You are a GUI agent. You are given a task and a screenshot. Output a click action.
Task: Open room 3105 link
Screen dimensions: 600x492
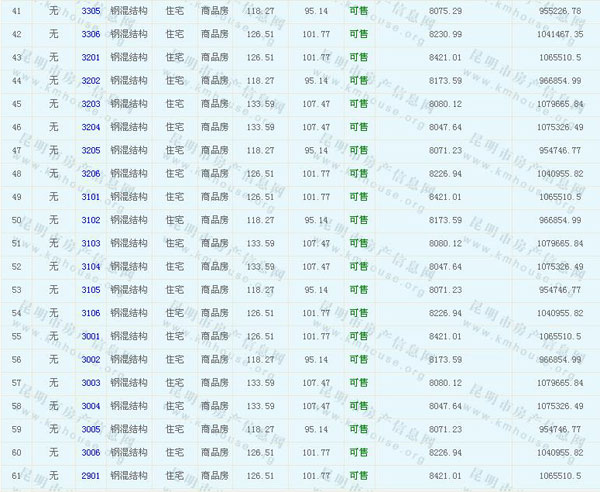(90, 290)
